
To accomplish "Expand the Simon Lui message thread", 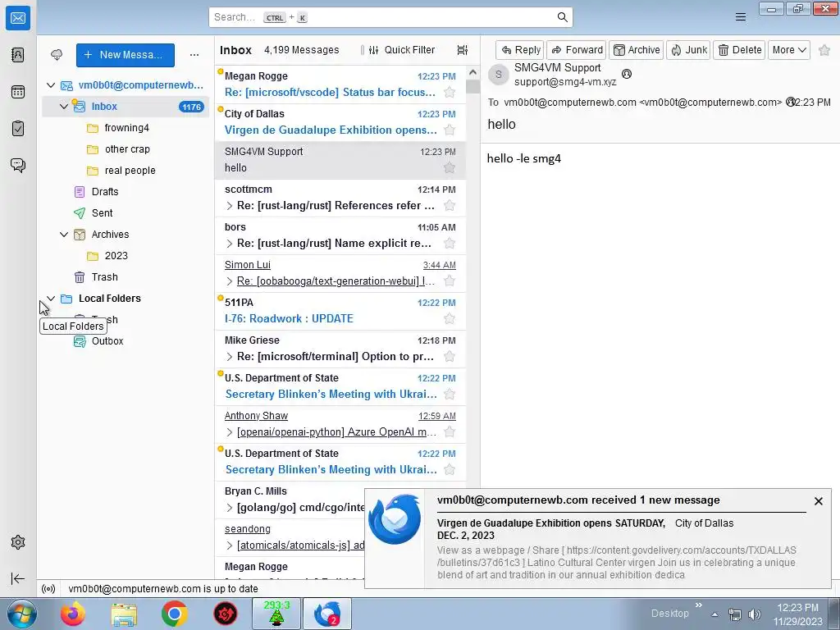I will (230, 281).
